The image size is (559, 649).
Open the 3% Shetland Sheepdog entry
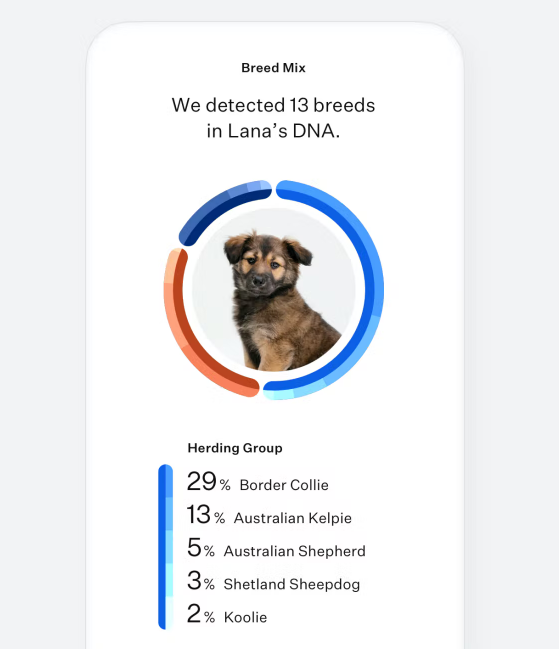click(x=273, y=581)
